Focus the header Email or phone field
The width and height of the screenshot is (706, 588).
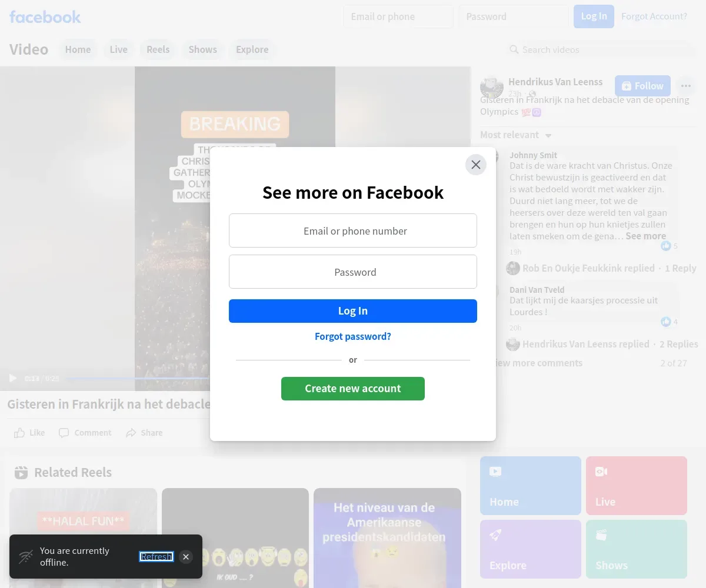tap(398, 16)
